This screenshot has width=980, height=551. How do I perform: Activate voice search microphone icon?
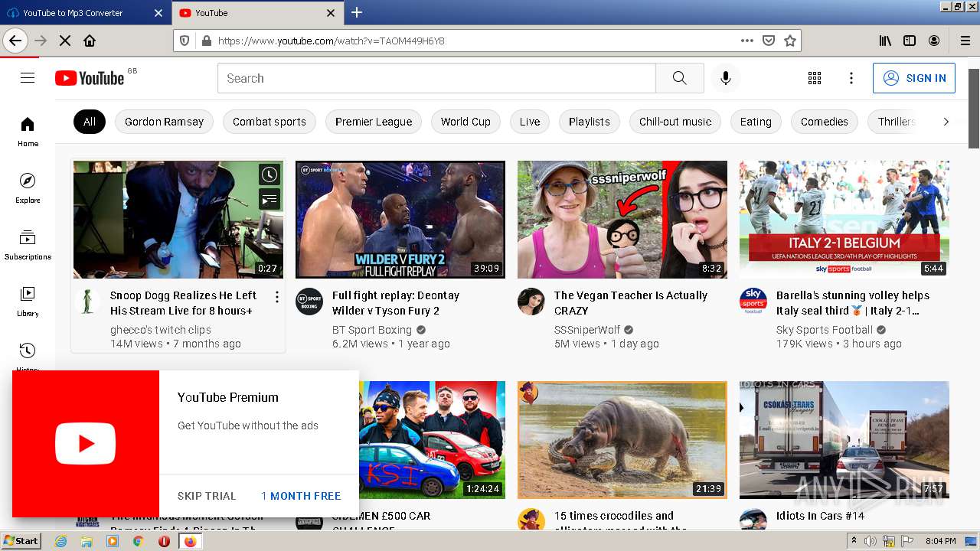point(725,78)
